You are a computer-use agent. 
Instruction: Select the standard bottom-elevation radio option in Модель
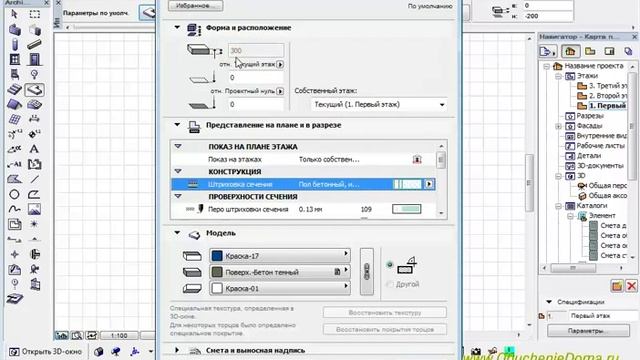390,264
